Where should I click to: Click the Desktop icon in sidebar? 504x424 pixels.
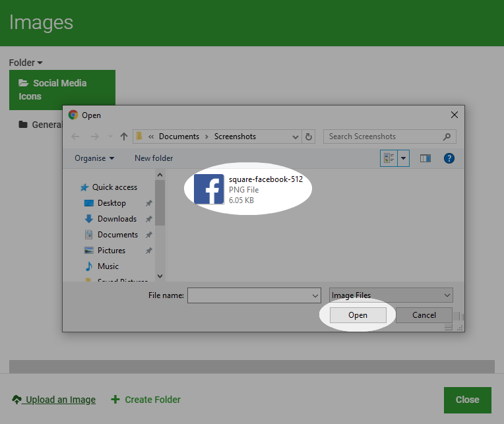[x=88, y=203]
